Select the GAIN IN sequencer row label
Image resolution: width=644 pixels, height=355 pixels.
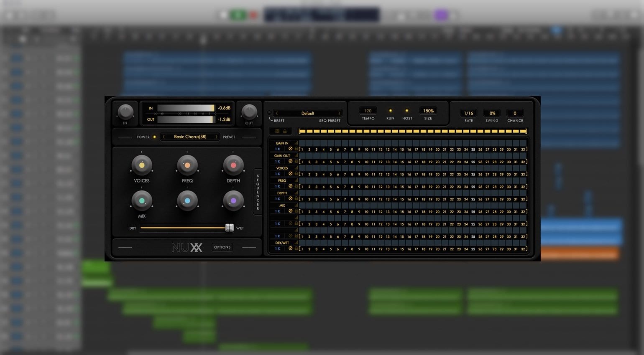(282, 143)
